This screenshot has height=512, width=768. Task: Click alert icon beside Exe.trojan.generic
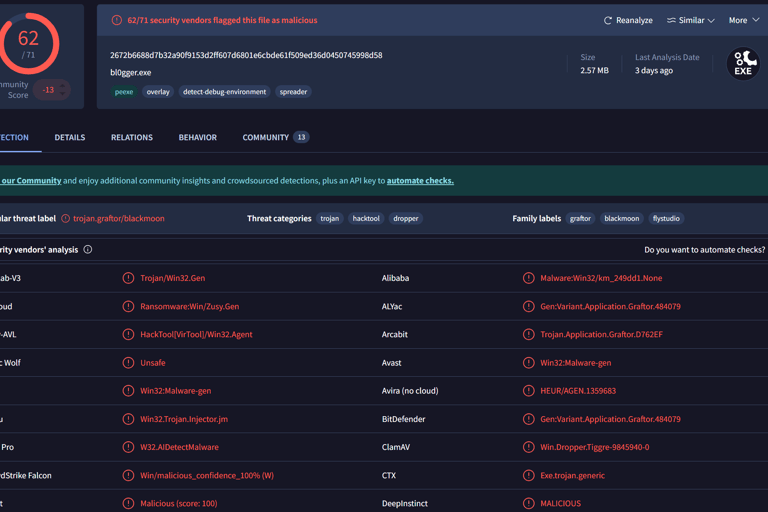pyautogui.click(x=528, y=476)
